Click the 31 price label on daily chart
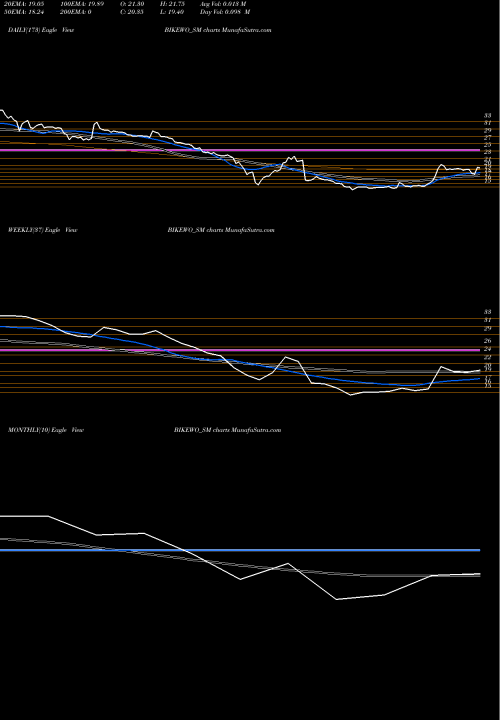Viewport: 500px width, 720px height. (x=488, y=123)
